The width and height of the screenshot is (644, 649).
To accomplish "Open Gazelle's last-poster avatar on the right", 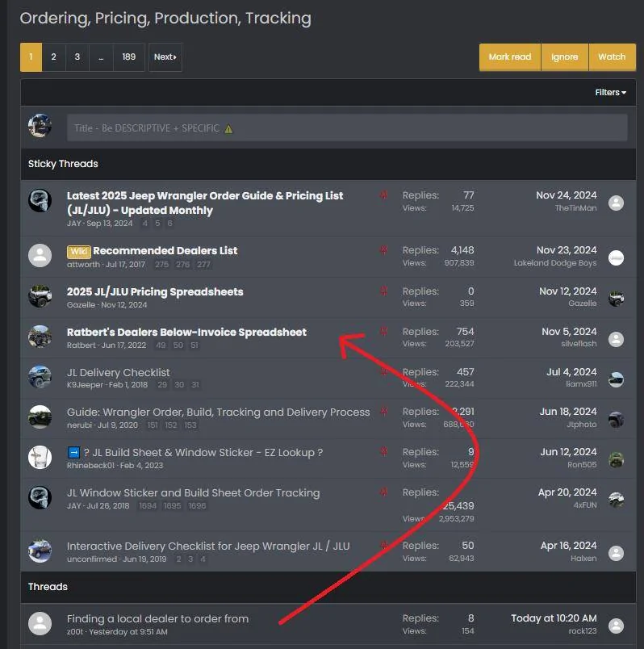I will click(616, 299).
